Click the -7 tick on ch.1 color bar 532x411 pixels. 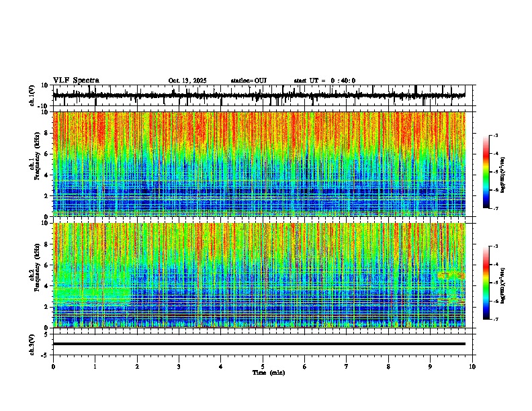coord(495,208)
